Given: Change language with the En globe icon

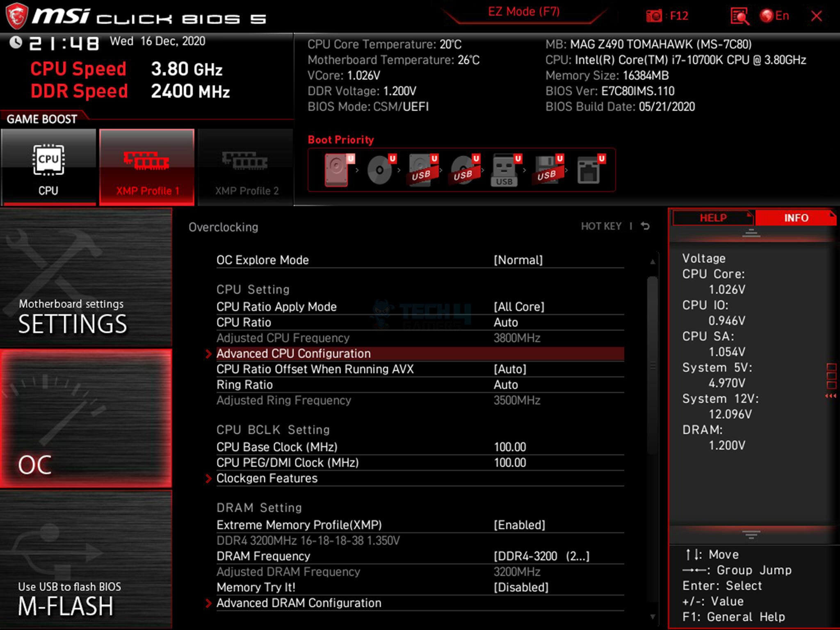Looking at the screenshot, I should [x=774, y=16].
